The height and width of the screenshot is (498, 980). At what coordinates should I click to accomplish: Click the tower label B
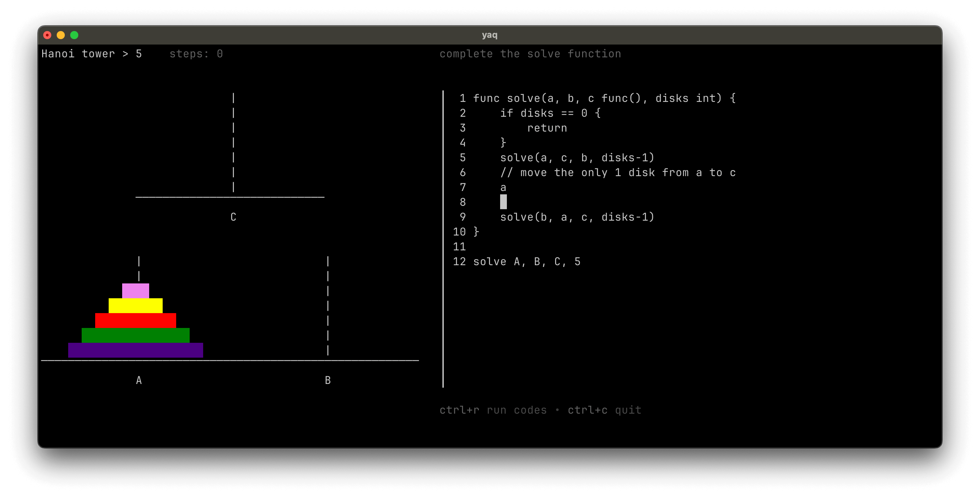[328, 380]
